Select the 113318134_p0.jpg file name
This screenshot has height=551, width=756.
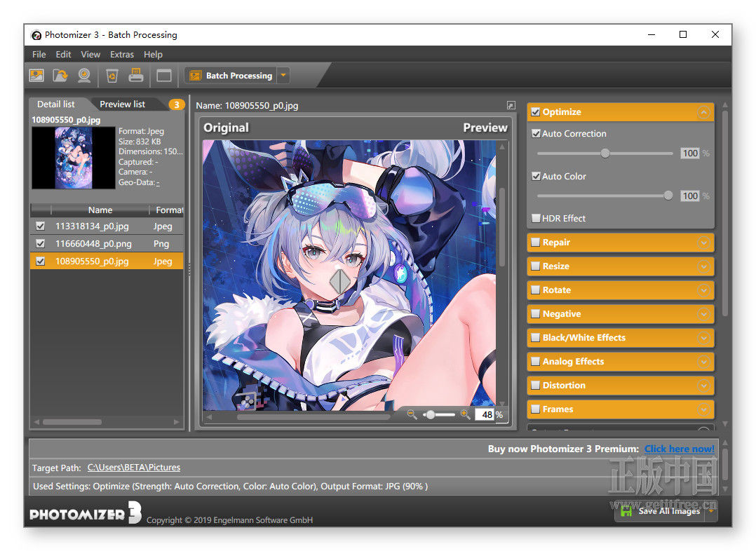point(92,226)
